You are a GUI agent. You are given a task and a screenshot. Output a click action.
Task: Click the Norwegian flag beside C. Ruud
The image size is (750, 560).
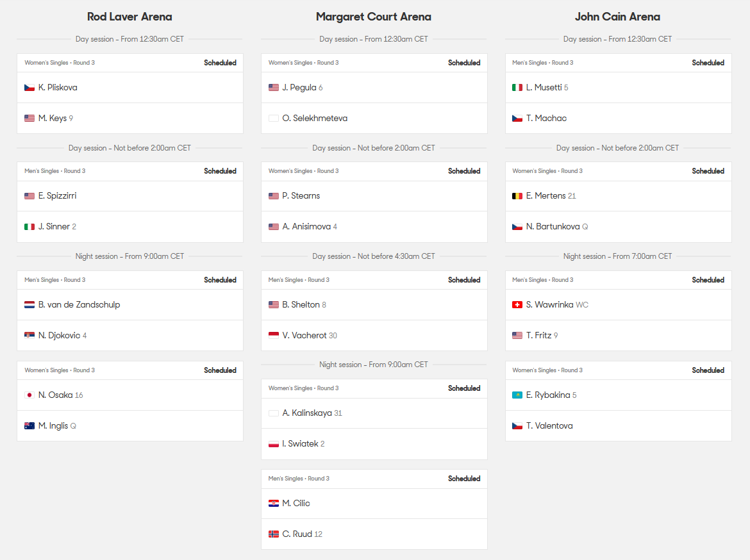point(274,534)
